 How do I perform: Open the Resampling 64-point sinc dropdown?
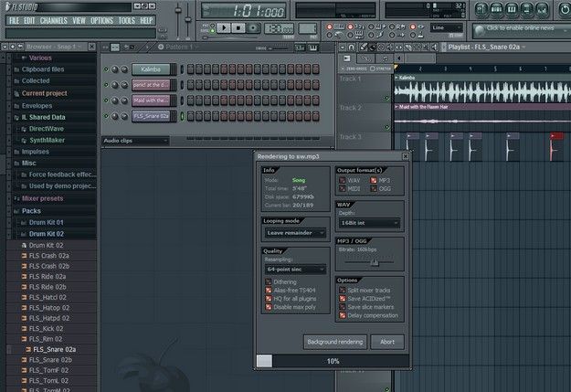pos(295,270)
